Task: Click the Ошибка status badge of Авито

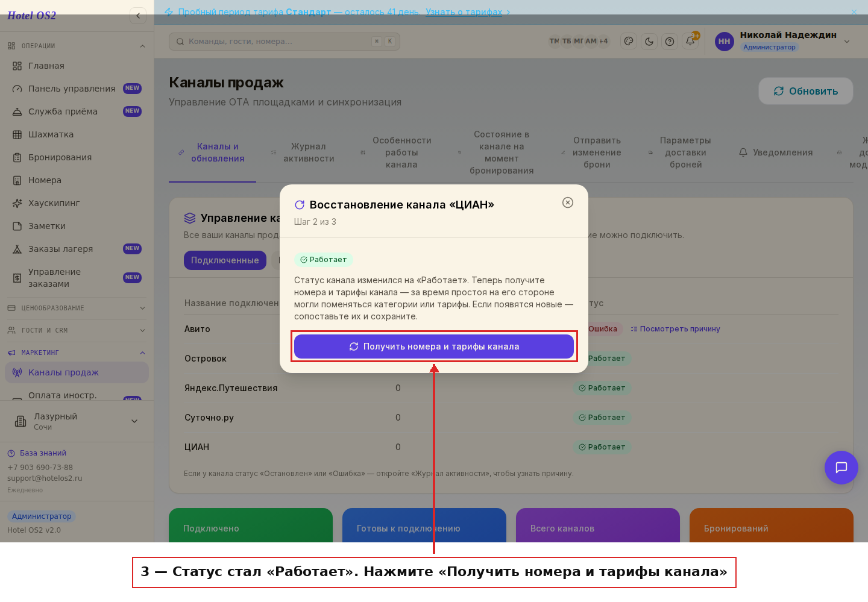Action: click(x=599, y=329)
